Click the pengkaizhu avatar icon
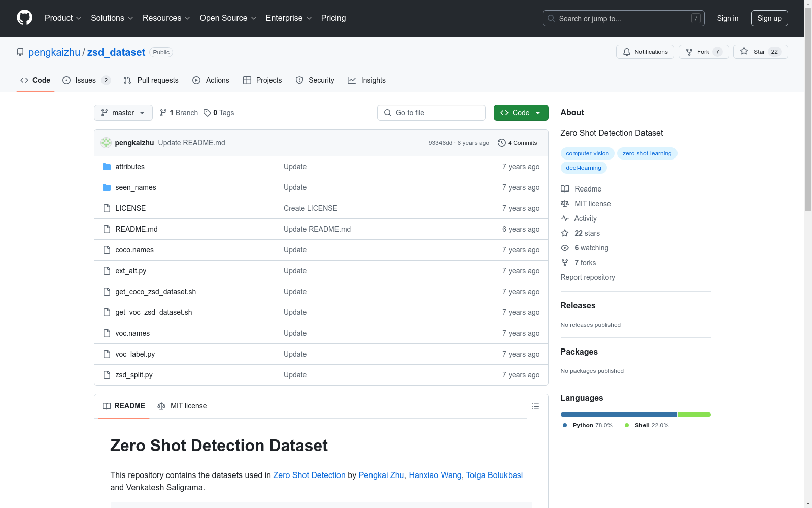Viewport: 812px width, 508px height. [x=106, y=143]
